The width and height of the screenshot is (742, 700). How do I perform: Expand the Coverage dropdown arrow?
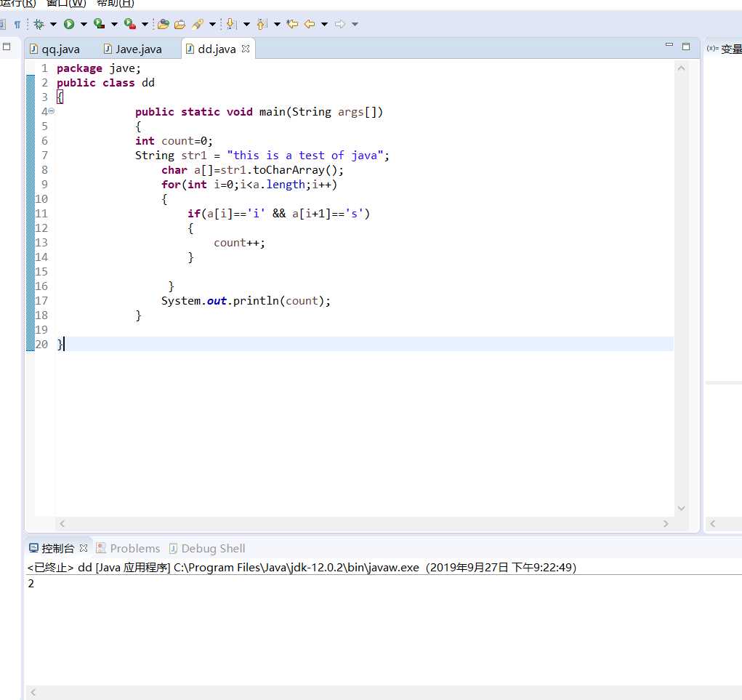[x=114, y=24]
